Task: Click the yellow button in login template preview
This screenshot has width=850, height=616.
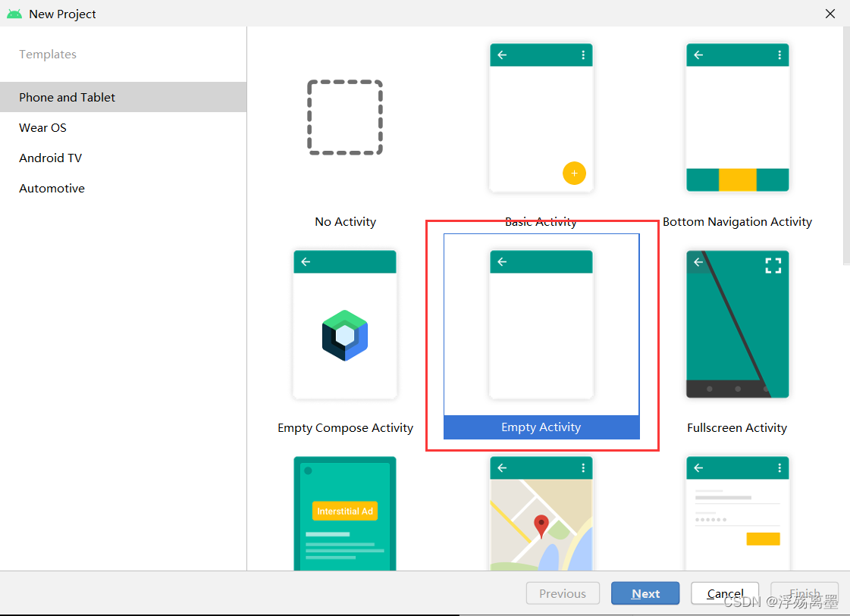Action: (x=763, y=539)
